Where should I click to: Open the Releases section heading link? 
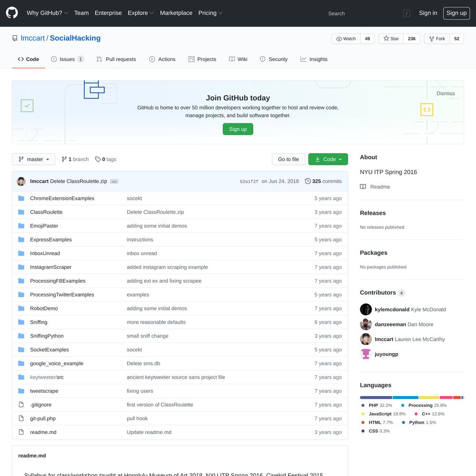373,213
